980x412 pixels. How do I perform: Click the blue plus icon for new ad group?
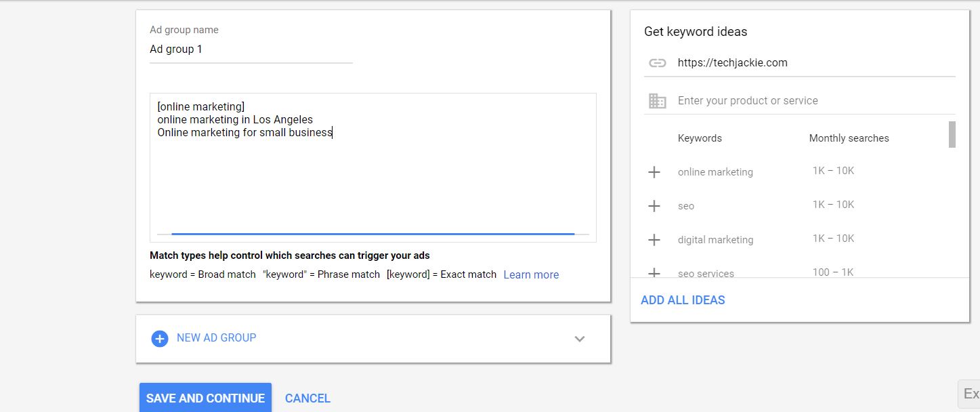point(160,338)
